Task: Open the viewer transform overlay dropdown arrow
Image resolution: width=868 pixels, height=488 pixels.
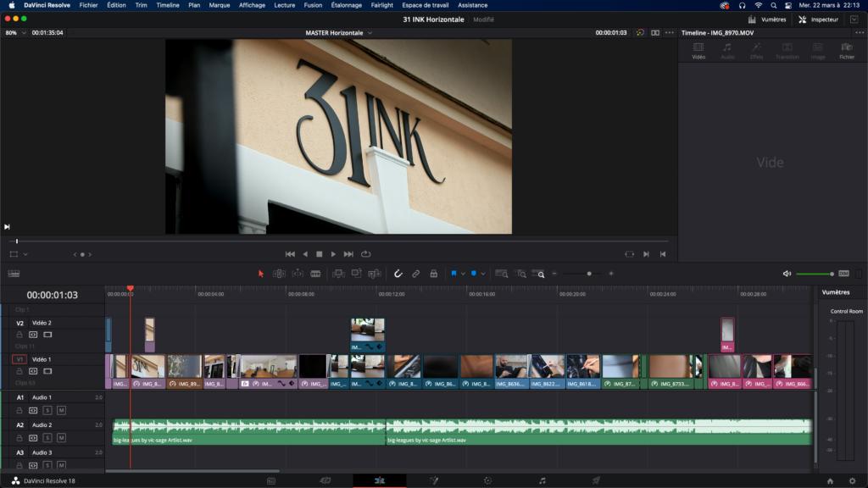Action: tap(25, 254)
